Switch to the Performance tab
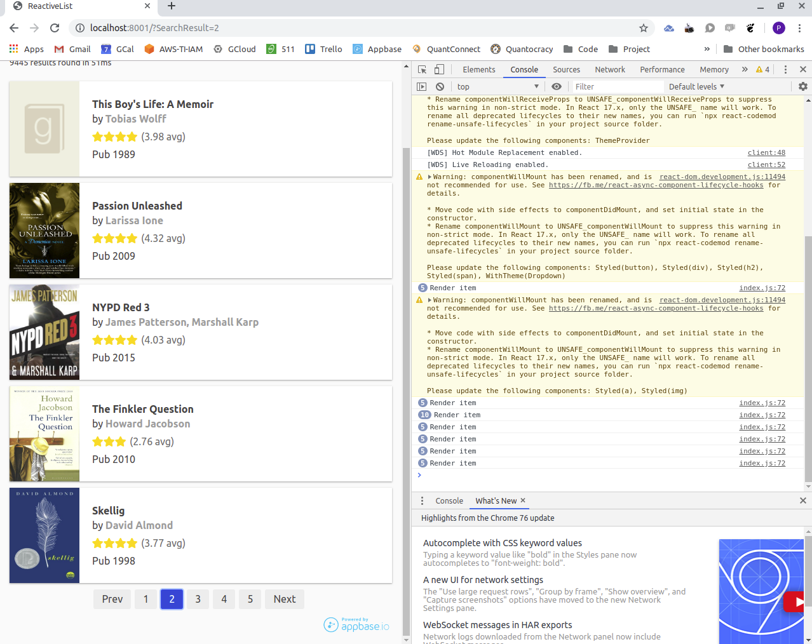The width and height of the screenshot is (812, 644). click(662, 69)
